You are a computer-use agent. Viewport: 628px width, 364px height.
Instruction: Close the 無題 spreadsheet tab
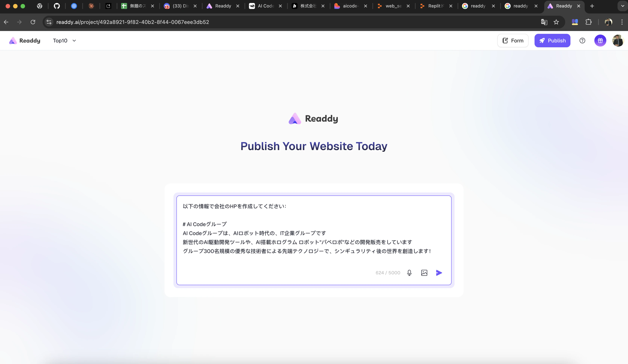(x=153, y=6)
